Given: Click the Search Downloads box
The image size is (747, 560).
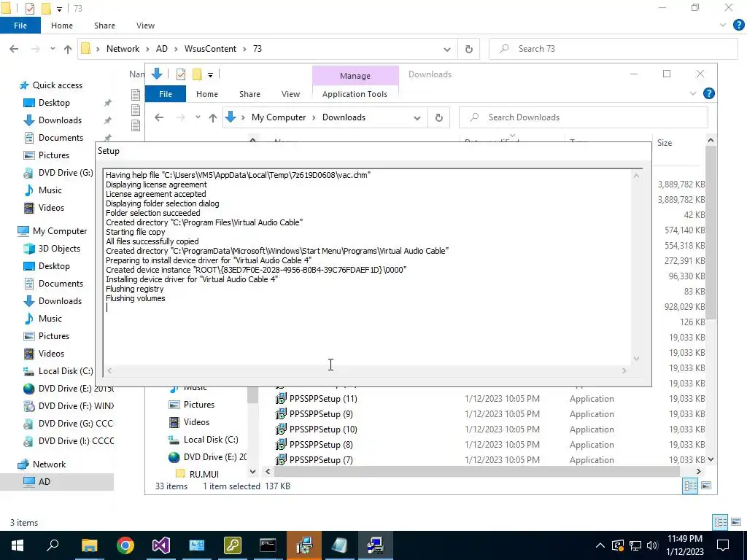Looking at the screenshot, I should pos(584,117).
